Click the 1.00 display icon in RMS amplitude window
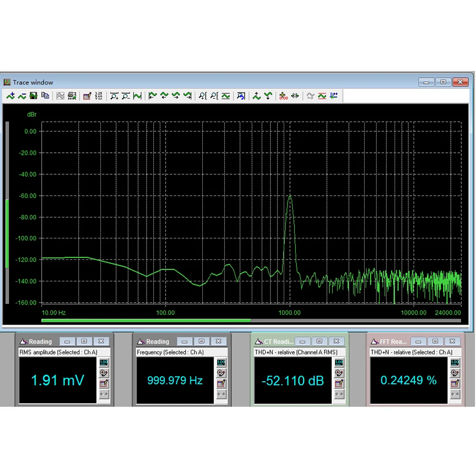This screenshot has height=476, width=476. tap(104, 362)
